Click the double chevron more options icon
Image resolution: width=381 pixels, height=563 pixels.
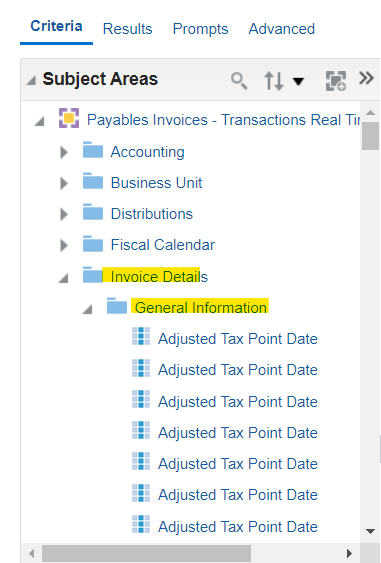click(366, 78)
